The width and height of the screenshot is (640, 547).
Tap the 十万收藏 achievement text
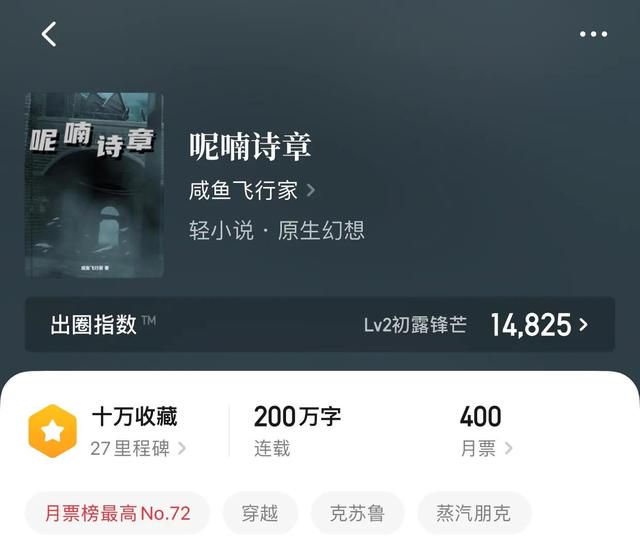pyautogui.click(x=134, y=417)
